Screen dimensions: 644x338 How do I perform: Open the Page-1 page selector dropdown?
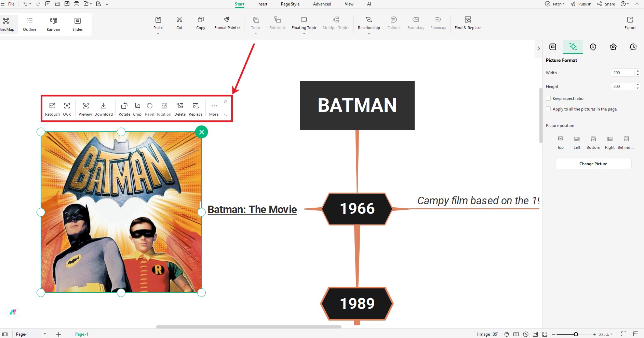(x=44, y=334)
